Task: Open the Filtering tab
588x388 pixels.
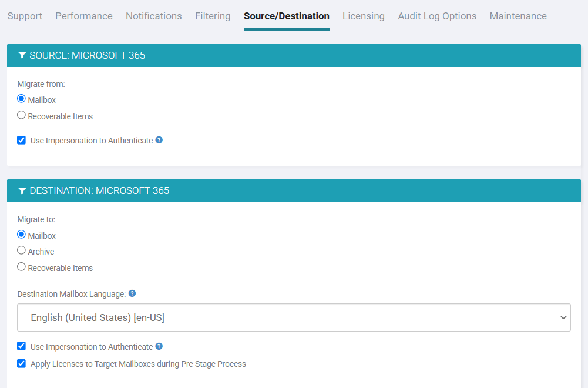Action: click(213, 16)
